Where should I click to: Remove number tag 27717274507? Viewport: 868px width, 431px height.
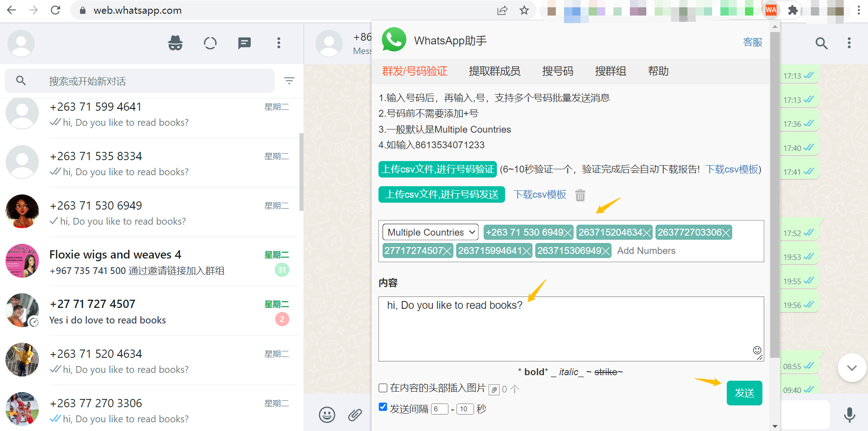tap(447, 251)
